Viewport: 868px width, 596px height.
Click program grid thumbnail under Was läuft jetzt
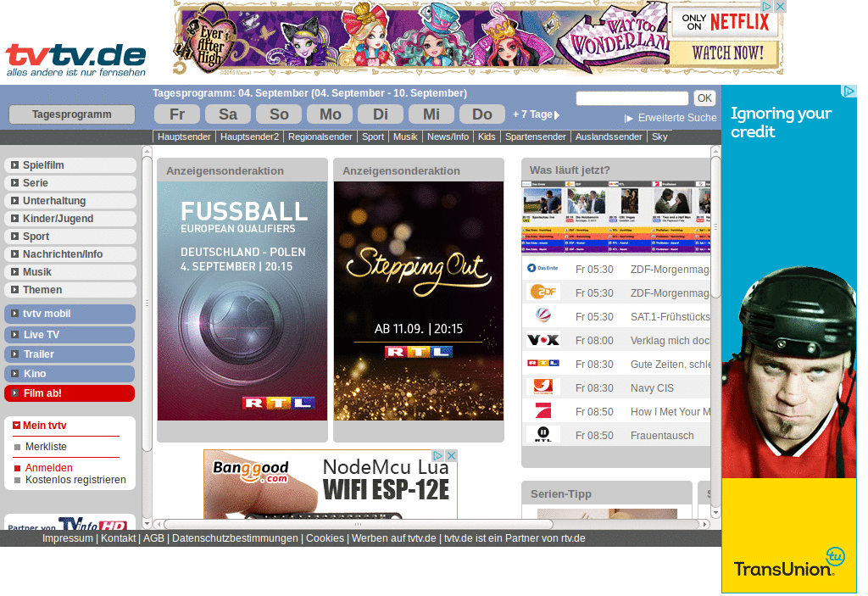pos(615,216)
